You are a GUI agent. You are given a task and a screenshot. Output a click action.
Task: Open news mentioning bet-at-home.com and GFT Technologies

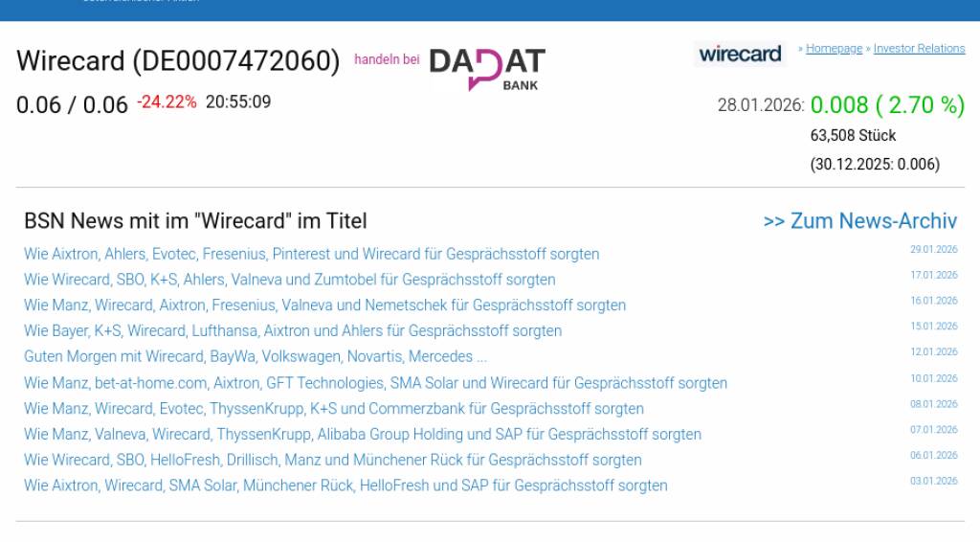375,383
